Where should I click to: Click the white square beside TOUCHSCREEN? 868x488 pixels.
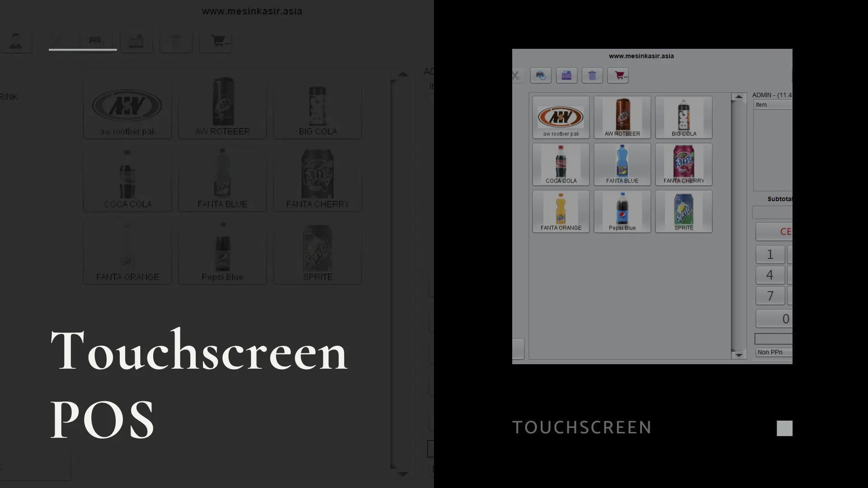[784, 428]
